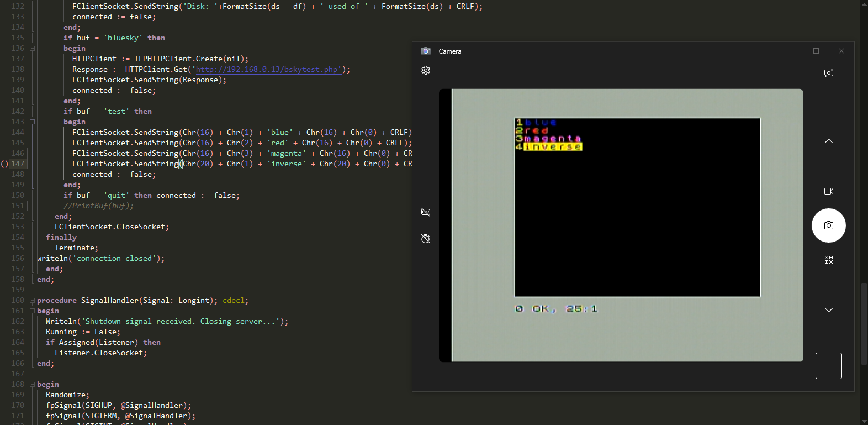This screenshot has width=868, height=425.
Task: Click the 'test' string on line 142
Action: 117,112
